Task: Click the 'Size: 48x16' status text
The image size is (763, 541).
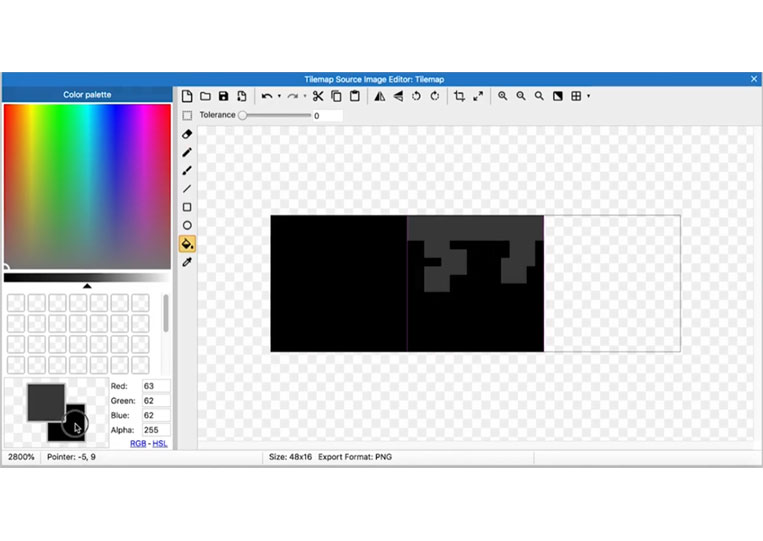Action: (x=291, y=457)
